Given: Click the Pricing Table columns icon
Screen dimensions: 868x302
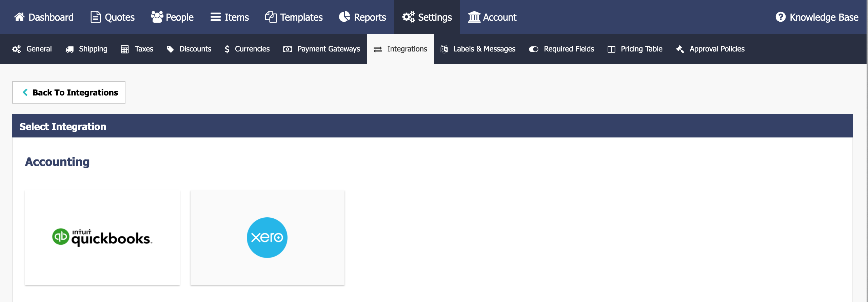Looking at the screenshot, I should click(611, 49).
